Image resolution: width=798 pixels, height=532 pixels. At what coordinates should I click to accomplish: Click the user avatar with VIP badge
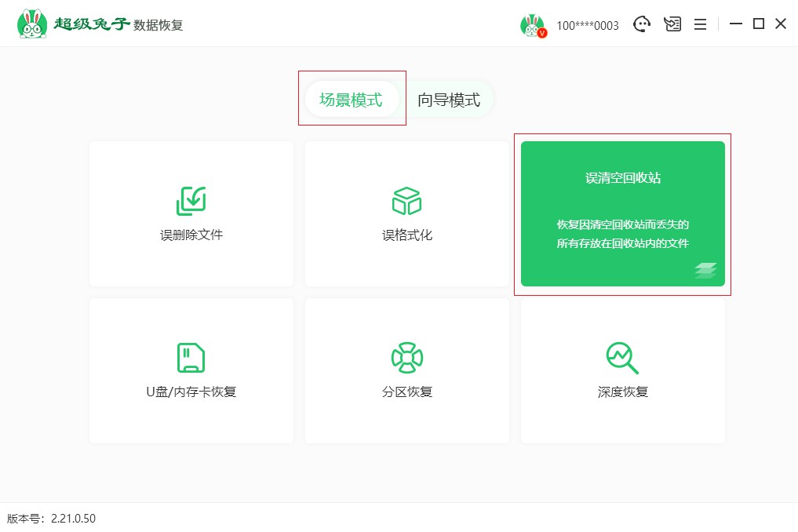coord(532,25)
